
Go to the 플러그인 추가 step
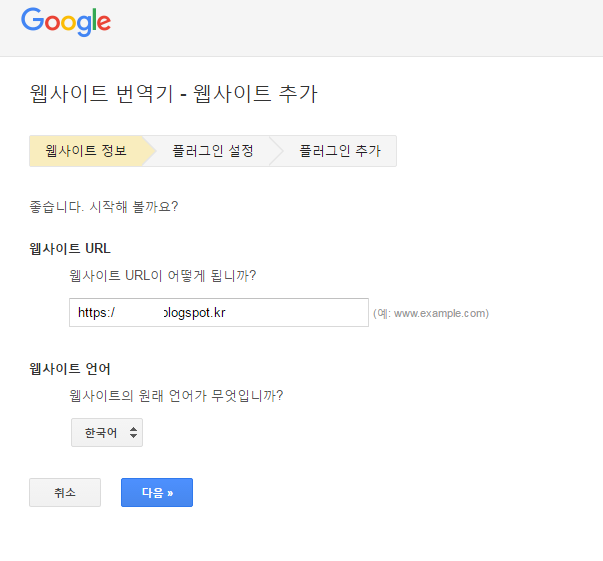click(338, 151)
